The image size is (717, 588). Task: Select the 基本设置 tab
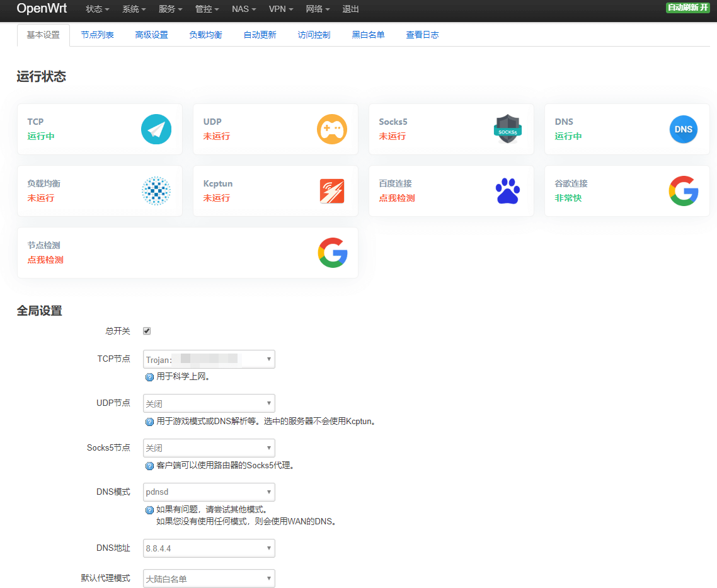(43, 35)
